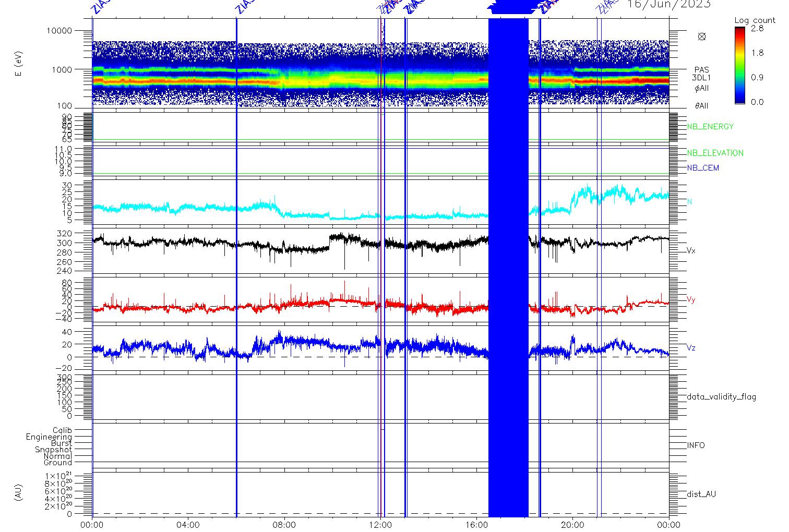The height and width of the screenshot is (532, 789).
Task: Click the φAll label
Action: tap(702, 88)
